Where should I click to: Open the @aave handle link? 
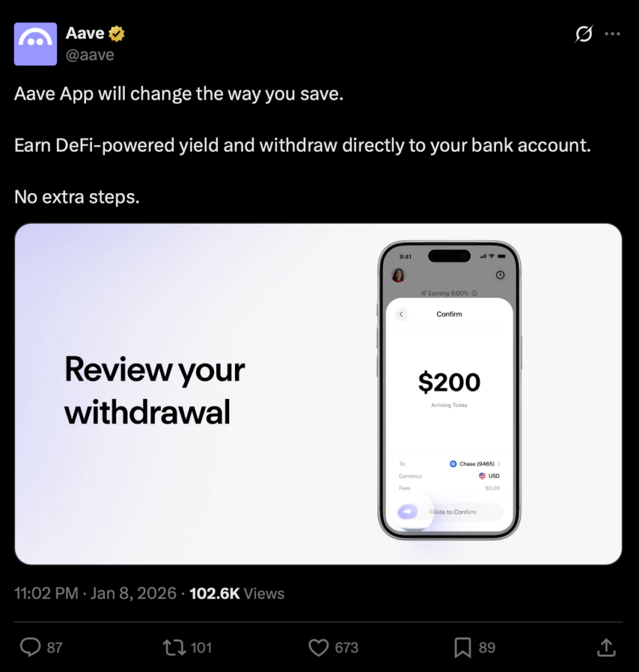pos(89,55)
